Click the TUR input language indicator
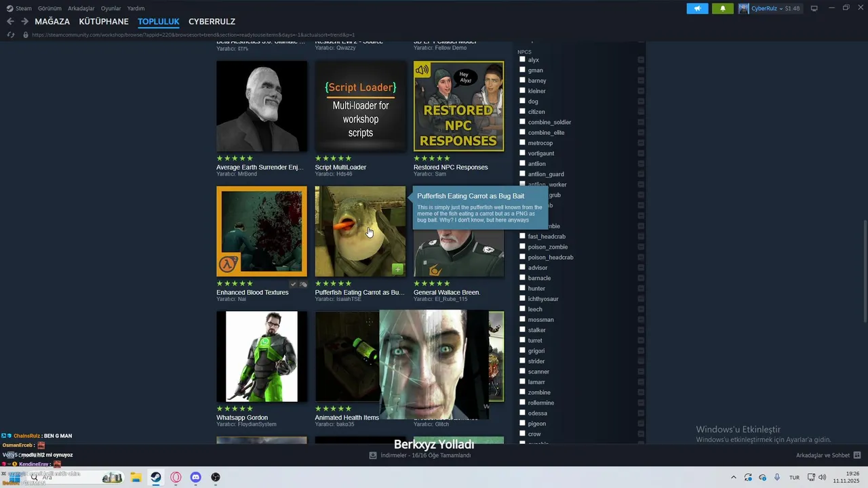Screen dimensions: 868x488 794,478
